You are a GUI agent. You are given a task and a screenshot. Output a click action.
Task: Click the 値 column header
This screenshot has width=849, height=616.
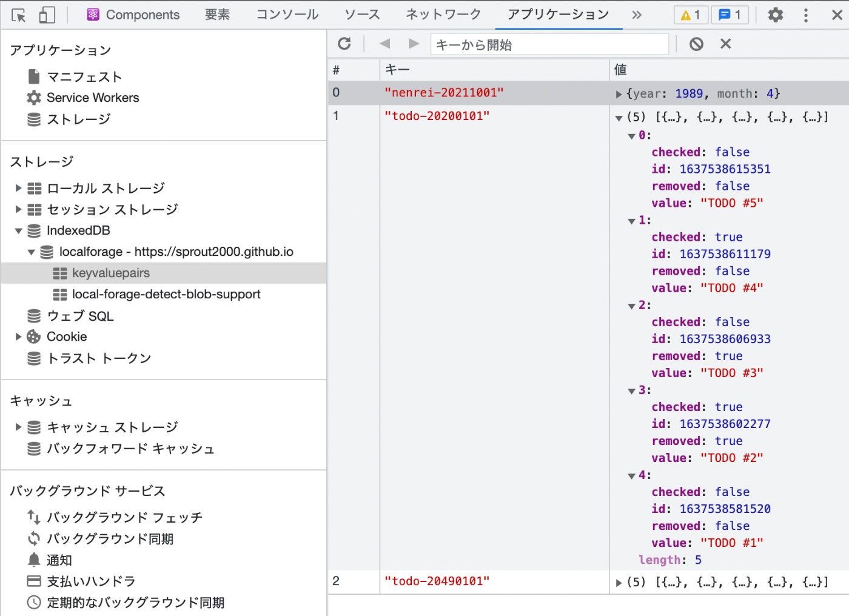(x=730, y=70)
